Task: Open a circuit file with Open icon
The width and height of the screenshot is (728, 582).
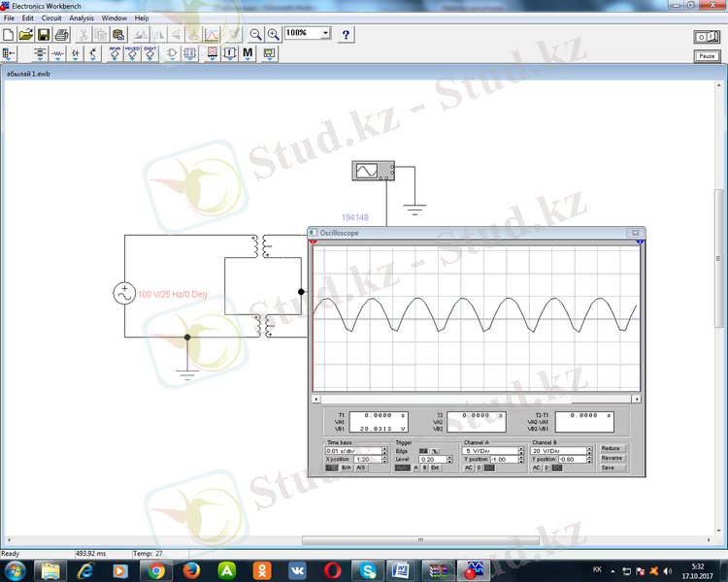Action: [26, 34]
